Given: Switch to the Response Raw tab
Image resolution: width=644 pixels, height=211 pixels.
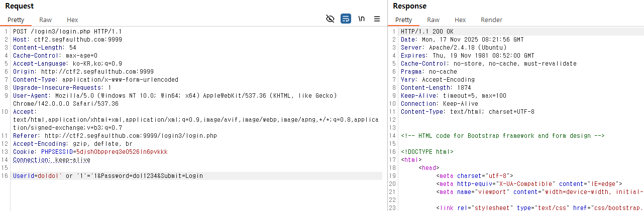Looking at the screenshot, I should [433, 20].
